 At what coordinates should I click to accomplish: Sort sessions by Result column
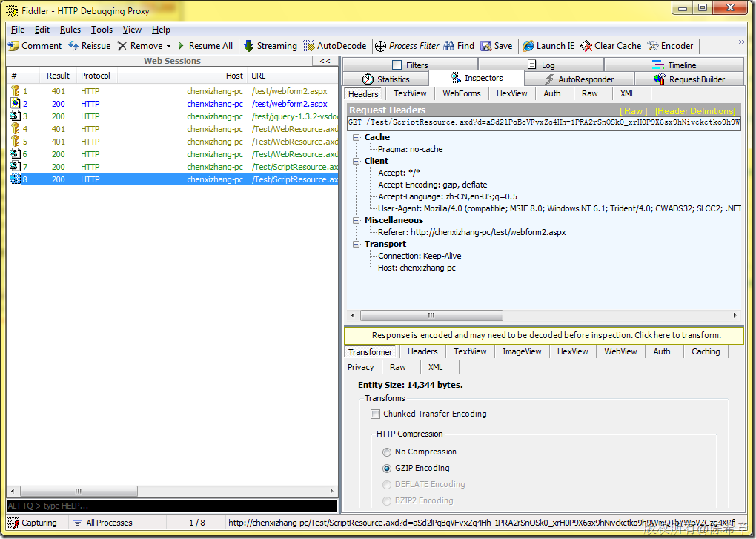coord(58,76)
